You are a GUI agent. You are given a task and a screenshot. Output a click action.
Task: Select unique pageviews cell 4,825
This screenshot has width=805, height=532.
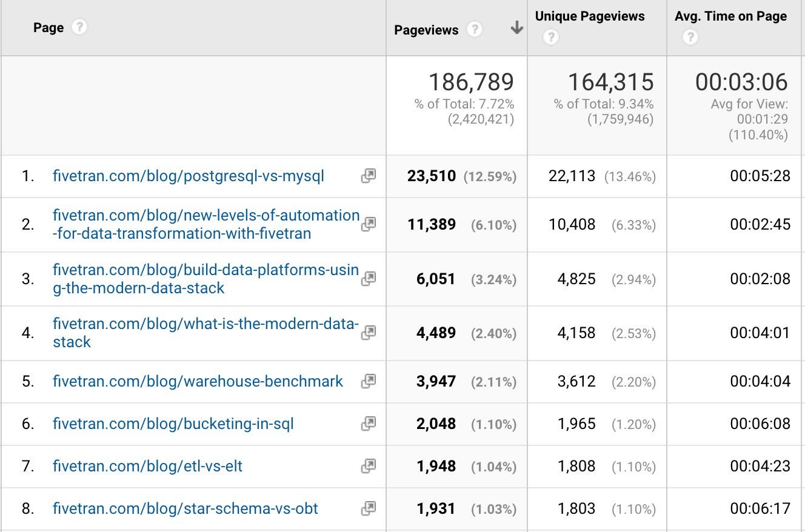[576, 279]
